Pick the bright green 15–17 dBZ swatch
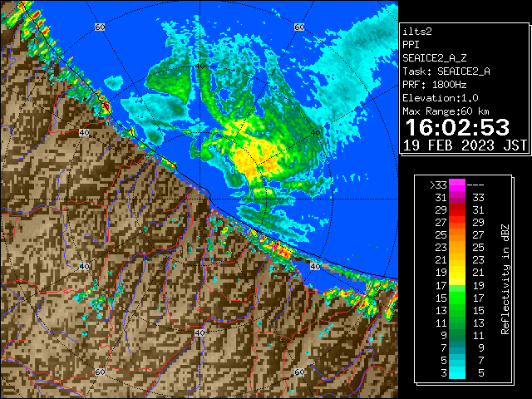This screenshot has width=532, height=399. click(457, 298)
